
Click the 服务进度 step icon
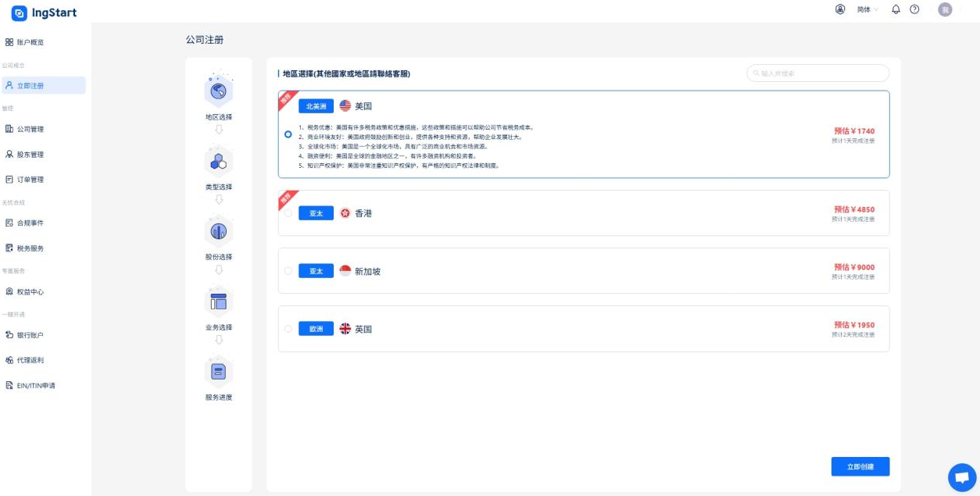click(x=219, y=371)
